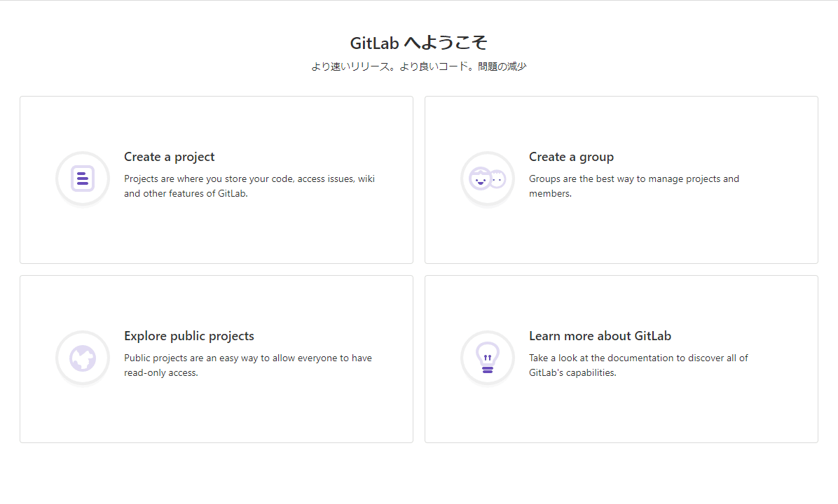Open the Create a project heading
This screenshot has height=504, width=838.
[x=170, y=157]
